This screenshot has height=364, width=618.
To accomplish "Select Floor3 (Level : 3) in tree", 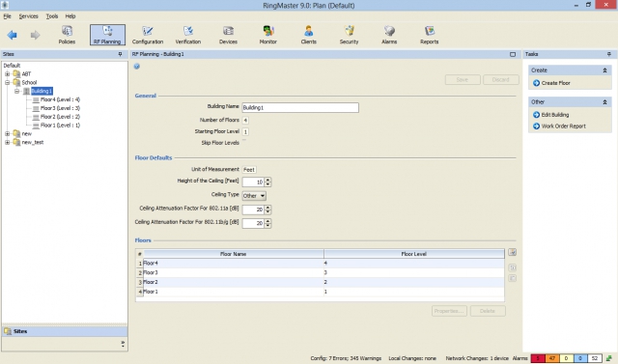I will click(60, 108).
